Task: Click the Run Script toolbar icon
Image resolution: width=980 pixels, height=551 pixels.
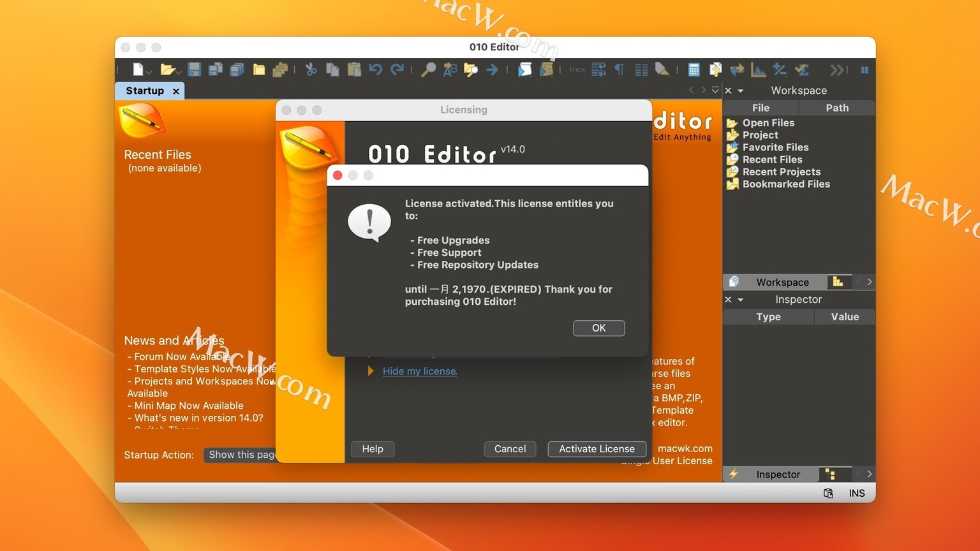Action: (524, 70)
